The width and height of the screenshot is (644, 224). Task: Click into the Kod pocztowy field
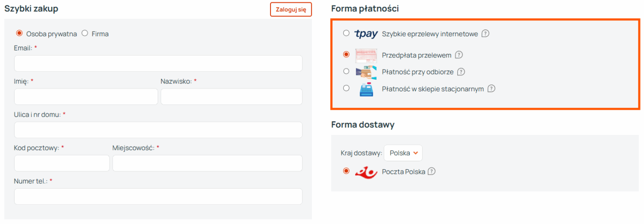pyautogui.click(x=62, y=163)
